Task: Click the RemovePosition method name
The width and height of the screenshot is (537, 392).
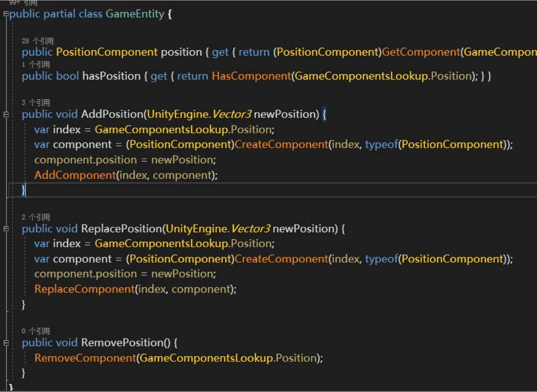Action: coord(122,343)
